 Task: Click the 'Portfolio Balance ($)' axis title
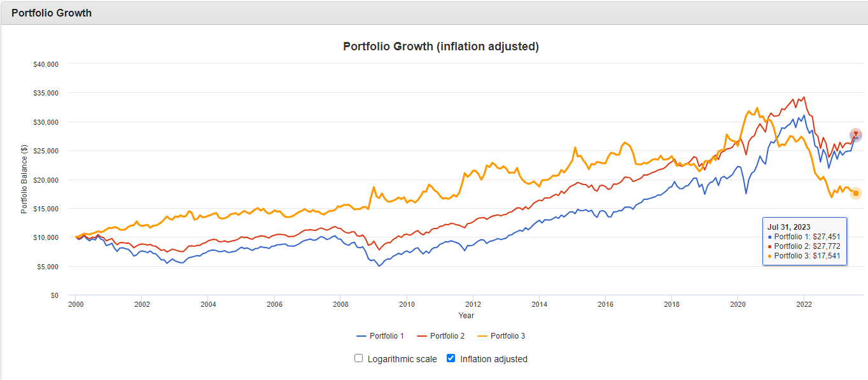[24, 179]
